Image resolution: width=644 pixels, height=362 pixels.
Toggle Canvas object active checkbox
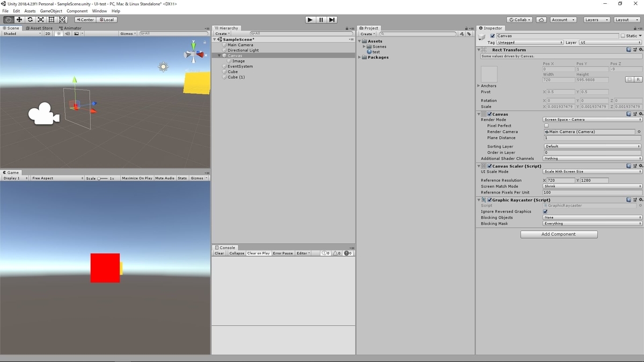pyautogui.click(x=493, y=36)
